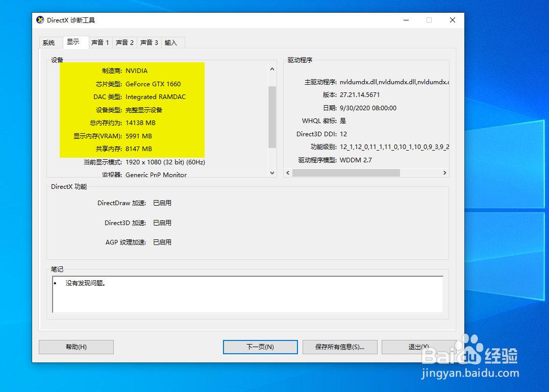
Task: Click the WDDM 2.7 driver model value
Action: pyautogui.click(x=356, y=160)
